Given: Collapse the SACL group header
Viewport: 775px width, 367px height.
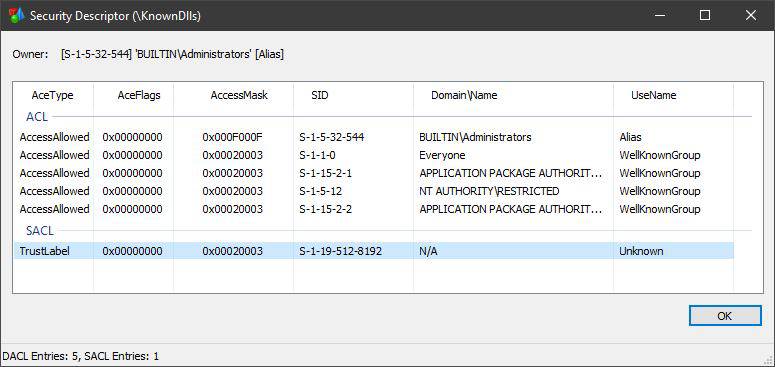Looking at the screenshot, I should point(40,231).
